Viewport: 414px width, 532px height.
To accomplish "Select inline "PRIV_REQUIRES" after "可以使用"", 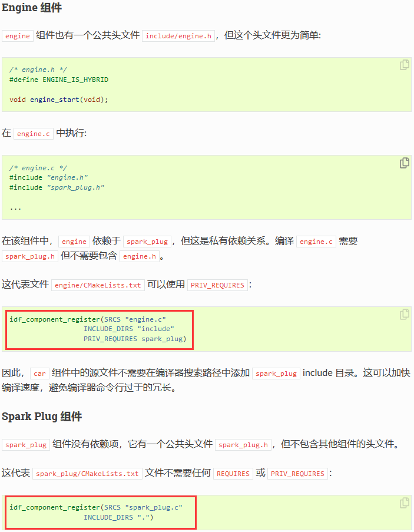I will click(x=217, y=285).
